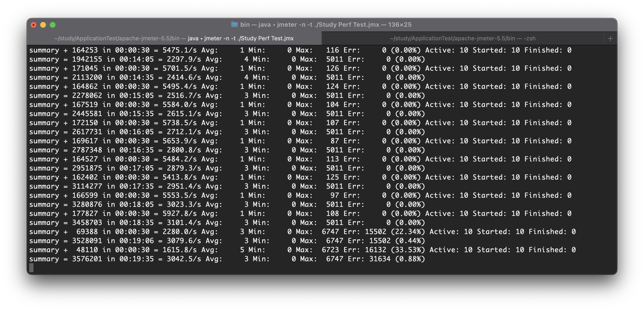Click the window title text 136×25

[400, 24]
